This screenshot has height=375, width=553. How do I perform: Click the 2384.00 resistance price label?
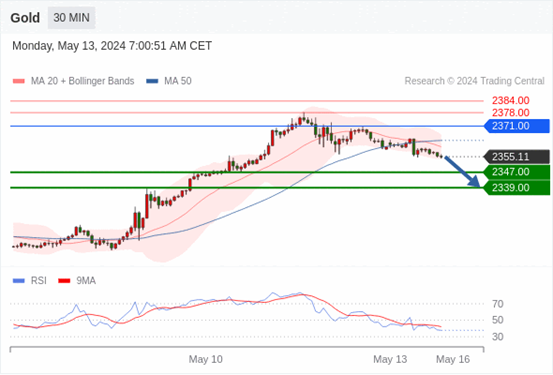click(x=510, y=101)
